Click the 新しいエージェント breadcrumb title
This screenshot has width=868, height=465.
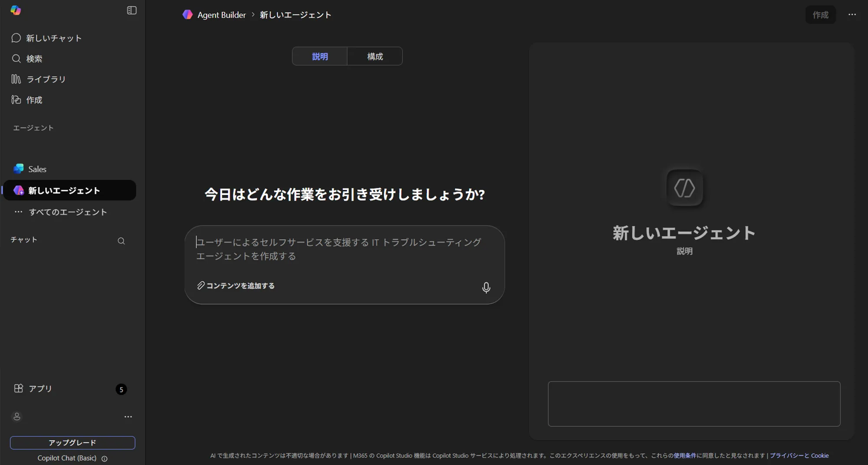point(296,15)
